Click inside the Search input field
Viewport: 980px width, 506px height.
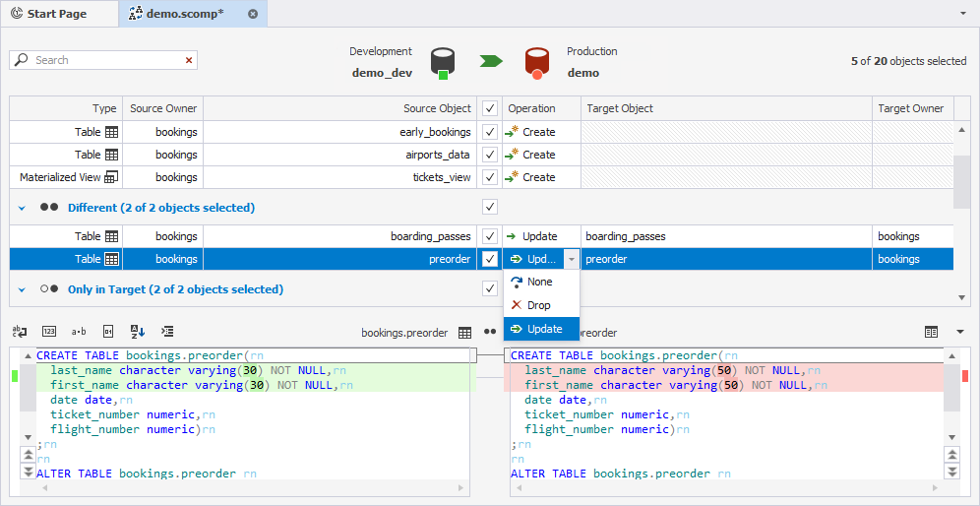point(105,60)
